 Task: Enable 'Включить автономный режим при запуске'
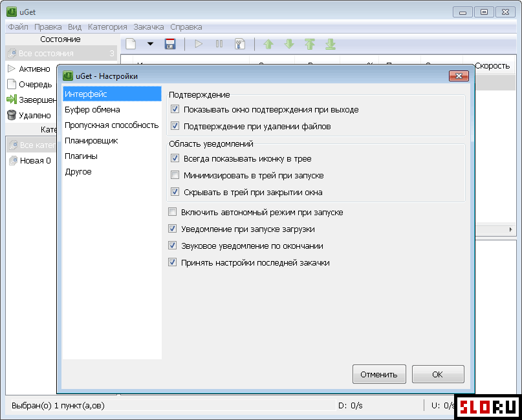pos(172,212)
